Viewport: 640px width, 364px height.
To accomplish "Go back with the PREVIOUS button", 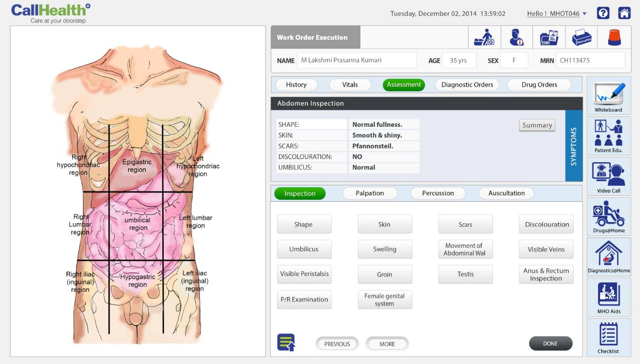I will [337, 344].
